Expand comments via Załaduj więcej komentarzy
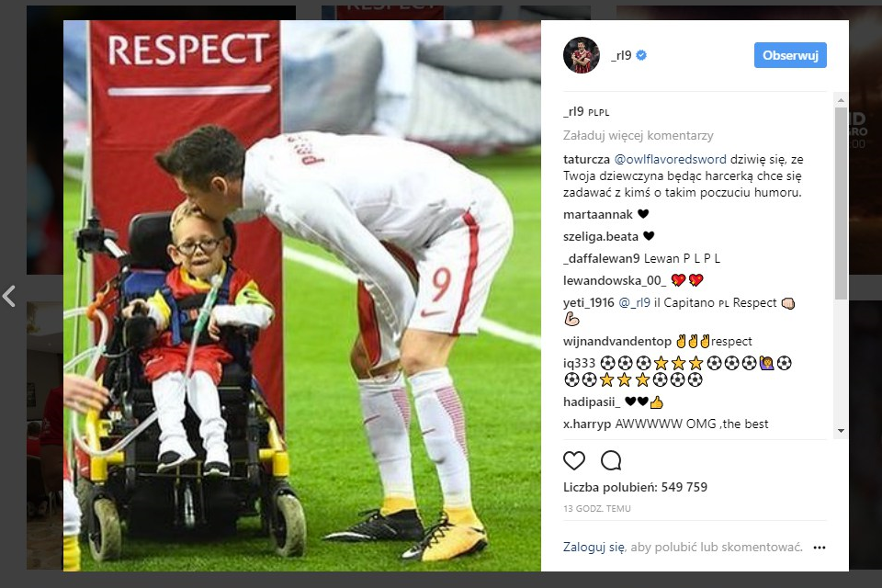882x588 pixels. pos(639,136)
